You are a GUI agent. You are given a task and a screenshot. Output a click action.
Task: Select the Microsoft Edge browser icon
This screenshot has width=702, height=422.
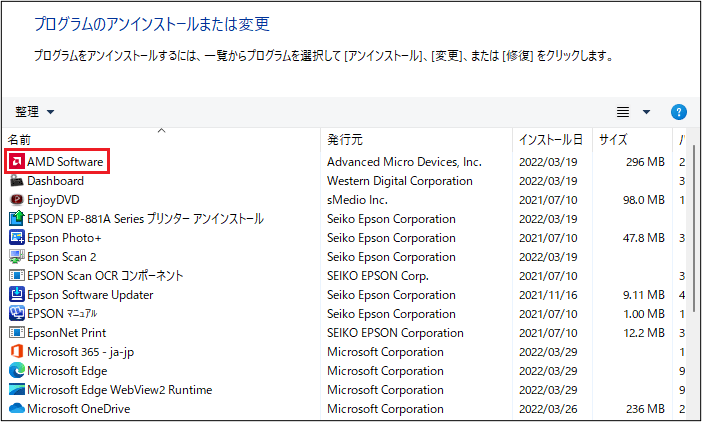click(17, 371)
